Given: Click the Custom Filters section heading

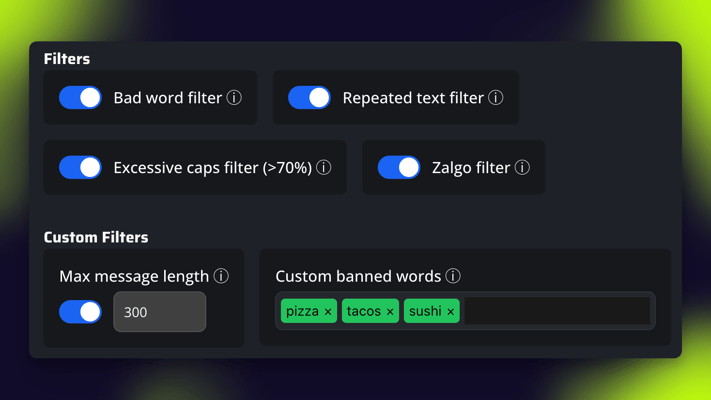Looking at the screenshot, I should pos(96,238).
